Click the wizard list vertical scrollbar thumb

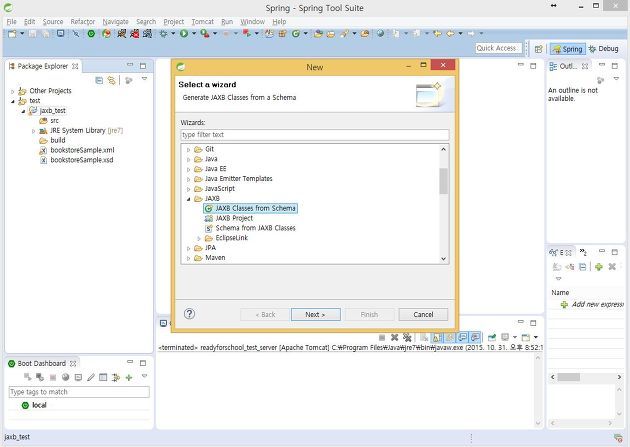coord(443,181)
